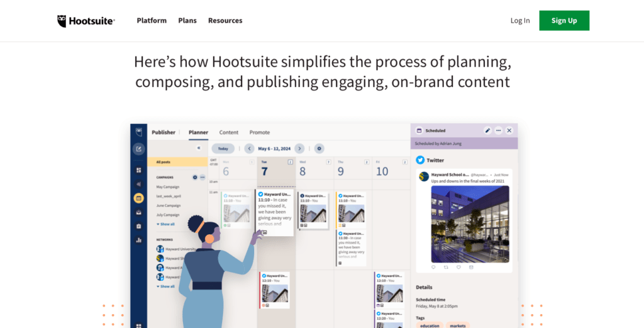Open the Plans menu
Screen dimensions: 644x328
click(x=187, y=21)
